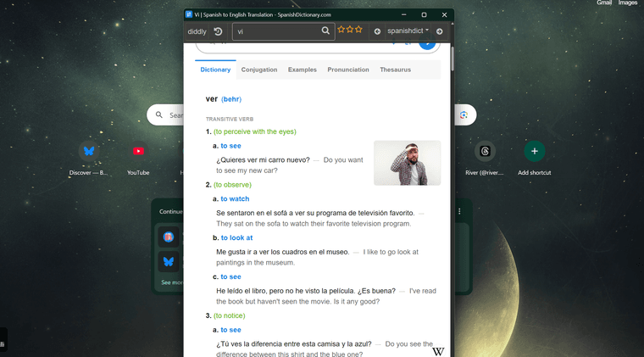Image resolution: width=644 pixels, height=357 pixels.
Task: Click the search field containing 'vi'
Action: pos(275,31)
